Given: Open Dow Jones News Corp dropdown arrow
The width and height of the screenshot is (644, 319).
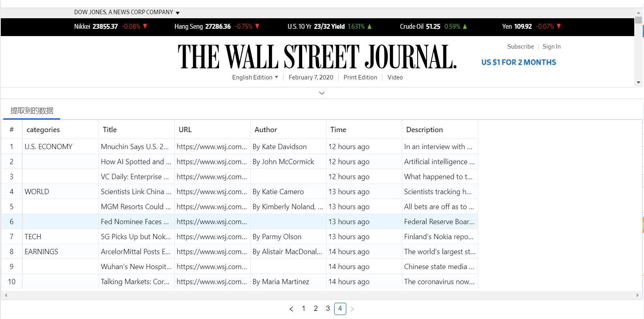Looking at the screenshot, I should [x=178, y=13].
